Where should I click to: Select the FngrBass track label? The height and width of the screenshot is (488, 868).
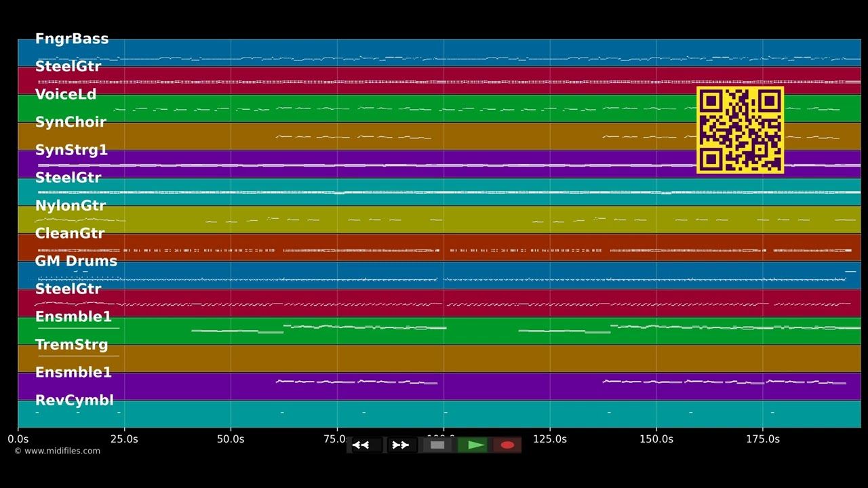72,39
